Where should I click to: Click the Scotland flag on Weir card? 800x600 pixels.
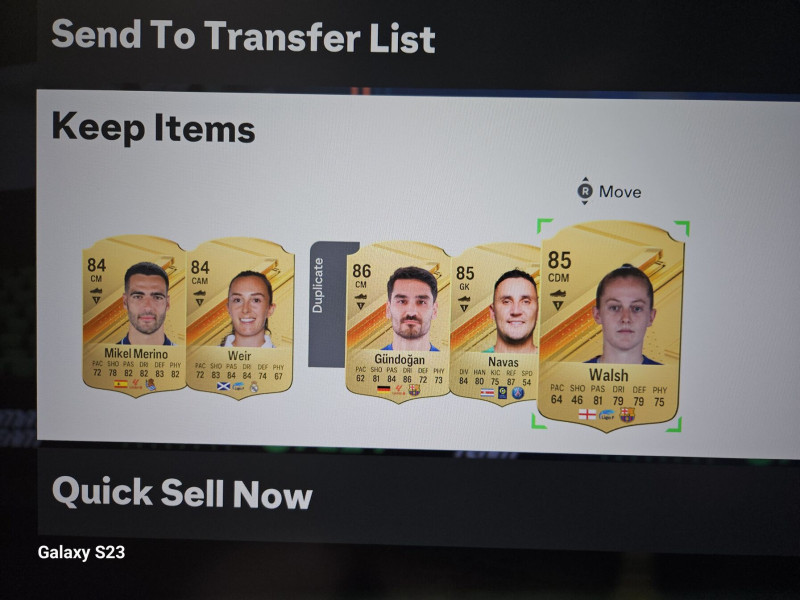click(223, 386)
